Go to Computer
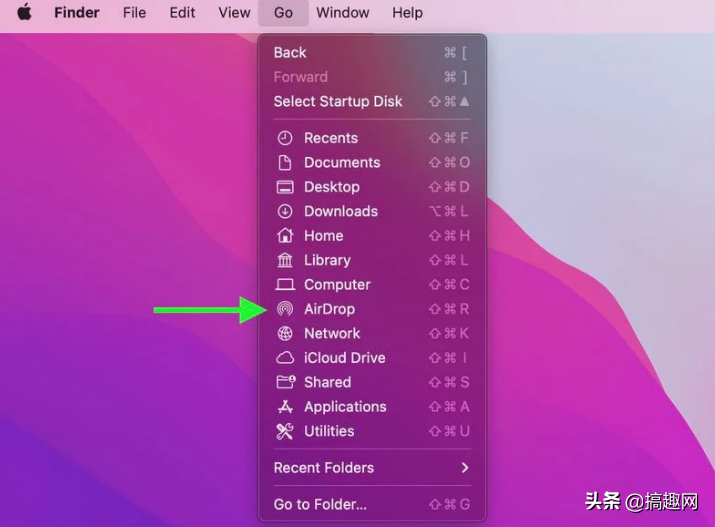The height and width of the screenshot is (527, 715). coord(372,285)
